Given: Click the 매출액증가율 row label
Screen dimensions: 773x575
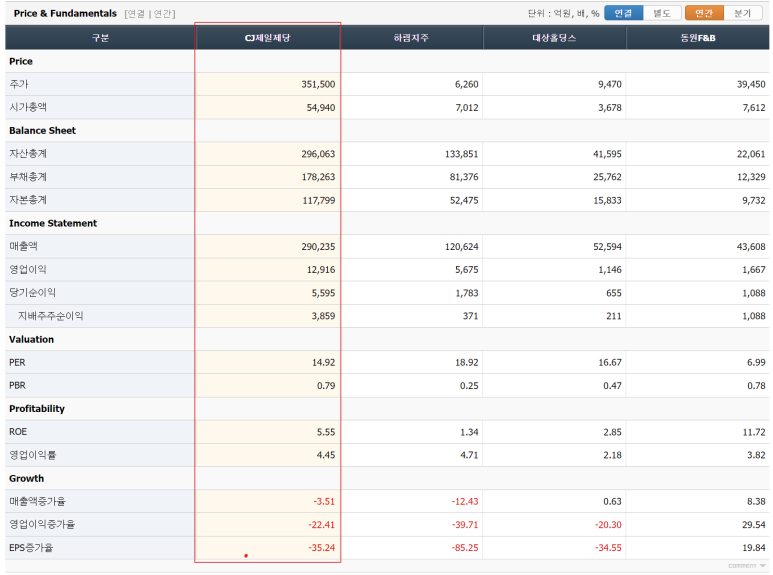Looking at the screenshot, I should click(x=37, y=502).
